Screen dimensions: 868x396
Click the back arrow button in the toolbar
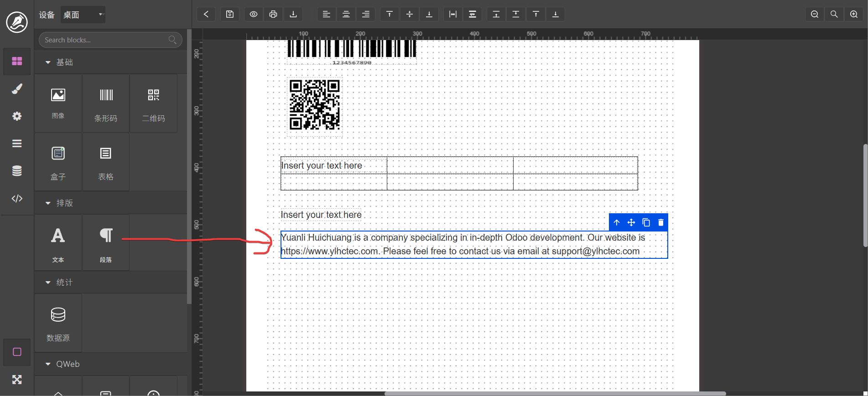point(206,14)
